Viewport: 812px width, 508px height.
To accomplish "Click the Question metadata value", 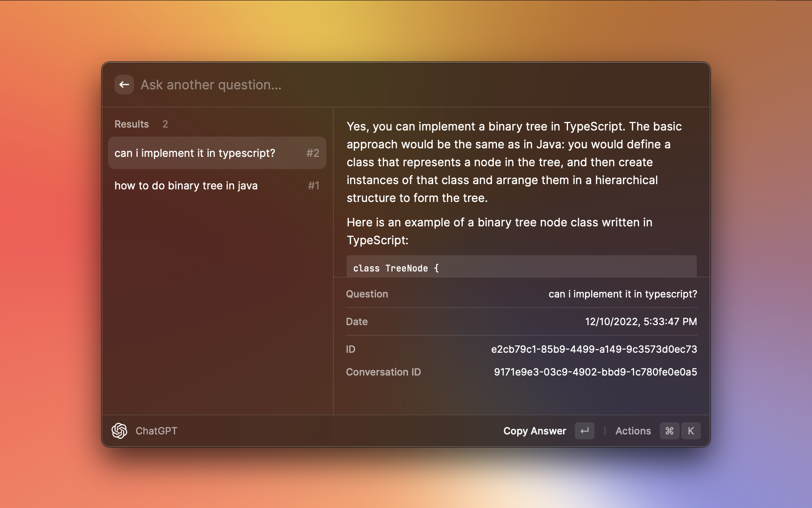I will [622, 294].
